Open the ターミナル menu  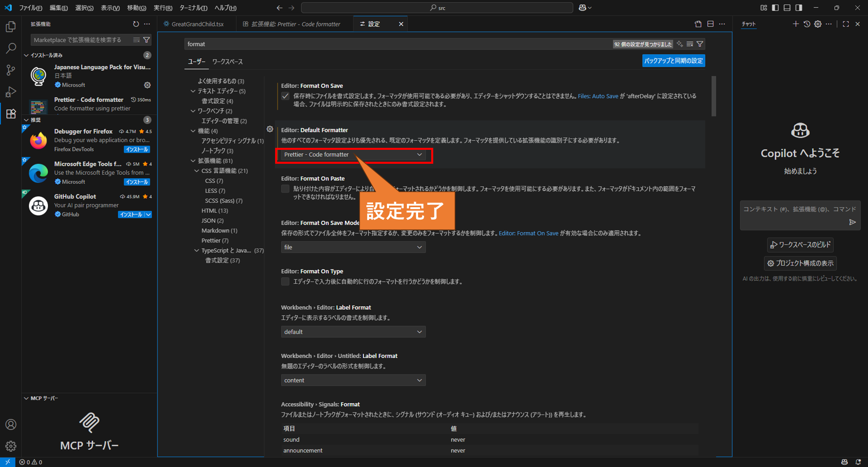click(x=194, y=8)
